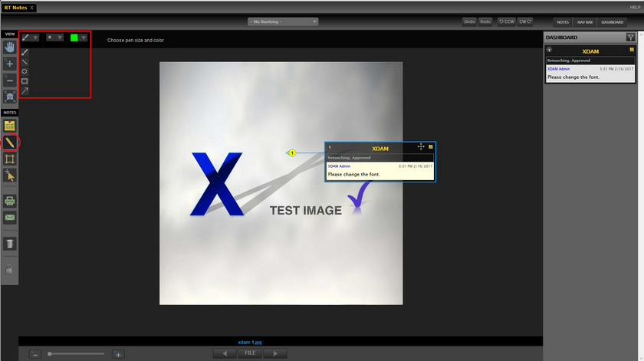Image resolution: width=644 pixels, height=361 pixels.
Task: Toggle the DASHBOARD panel button
Action: click(613, 22)
